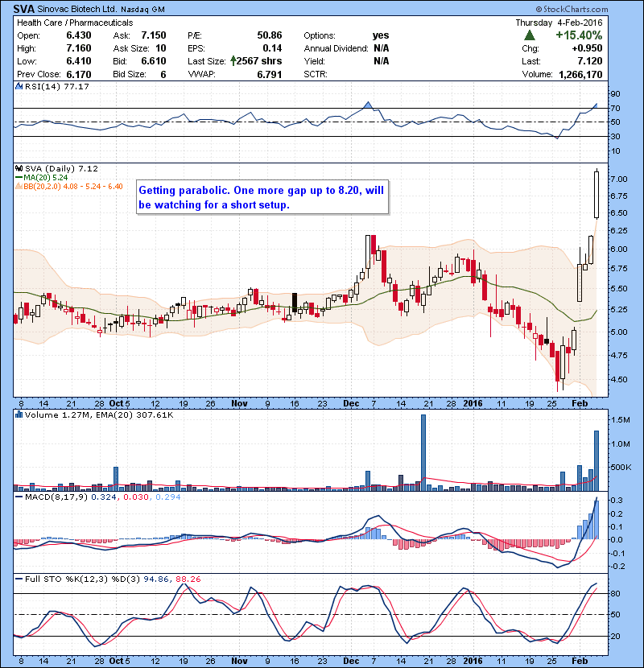Click the Nasdaq GM exchange label
The width and height of the screenshot is (644, 668).
tap(142, 10)
